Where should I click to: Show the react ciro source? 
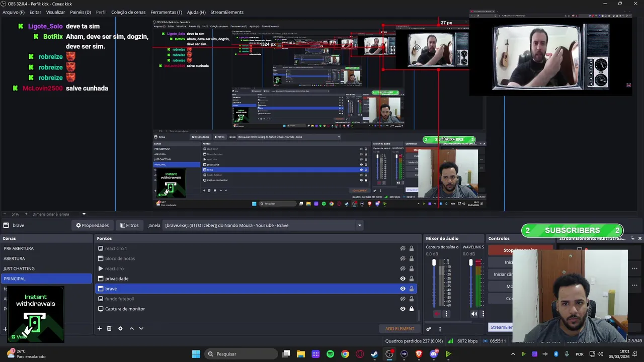point(403,268)
